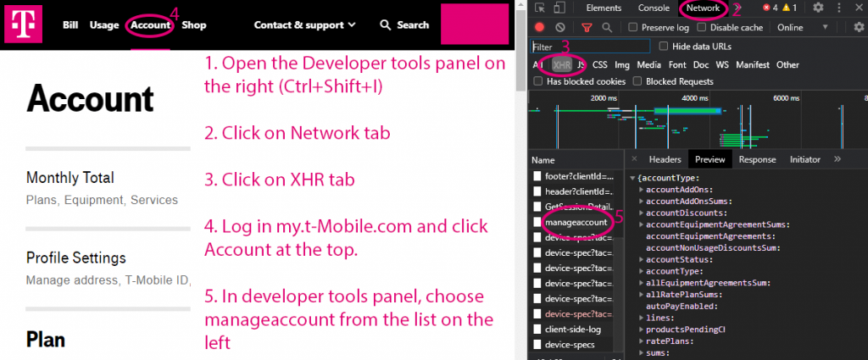Switch to the Elements tab
The width and height of the screenshot is (868, 360).
coord(604,8)
